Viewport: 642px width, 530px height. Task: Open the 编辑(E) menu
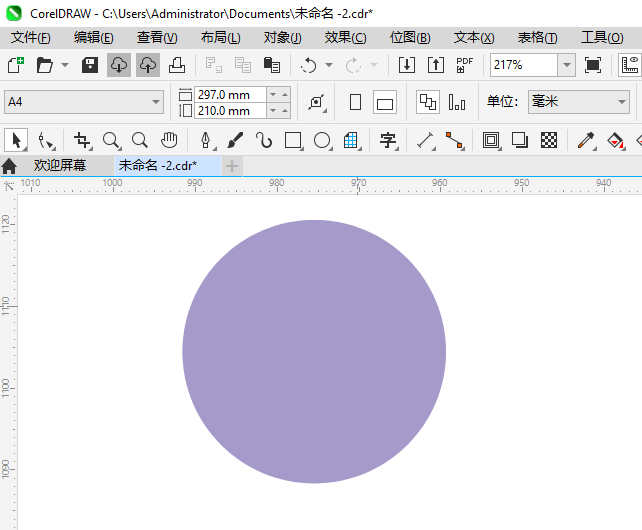pos(94,38)
